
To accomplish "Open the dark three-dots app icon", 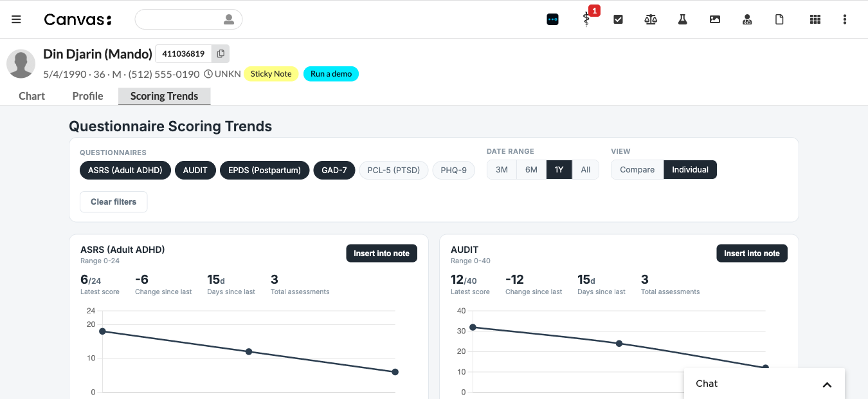I will coord(553,19).
